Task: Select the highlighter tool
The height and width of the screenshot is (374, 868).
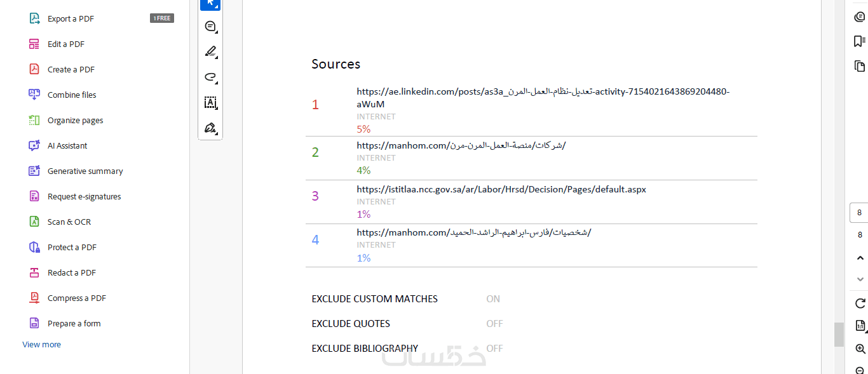Action: 210,51
